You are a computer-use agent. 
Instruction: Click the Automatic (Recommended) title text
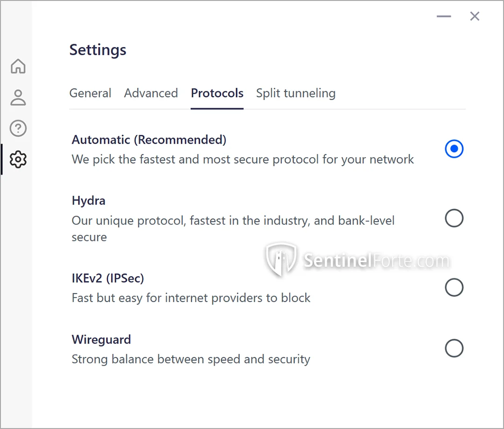(149, 139)
